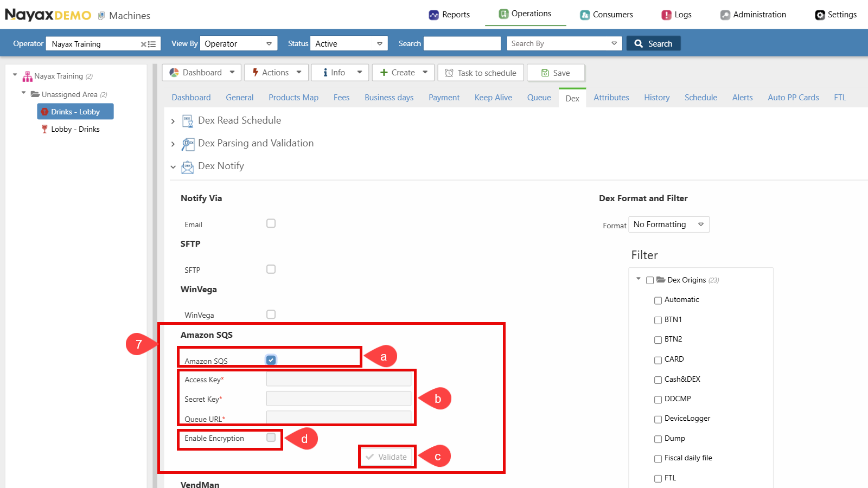868x488 pixels.
Task: Open the Info dropdown arrow
Action: tap(360, 72)
